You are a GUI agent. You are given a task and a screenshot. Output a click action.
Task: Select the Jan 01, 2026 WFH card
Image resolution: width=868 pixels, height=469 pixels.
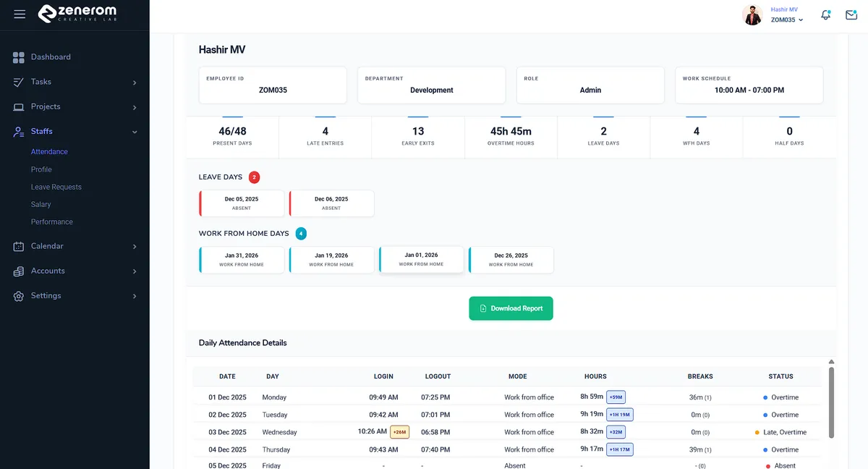click(421, 259)
